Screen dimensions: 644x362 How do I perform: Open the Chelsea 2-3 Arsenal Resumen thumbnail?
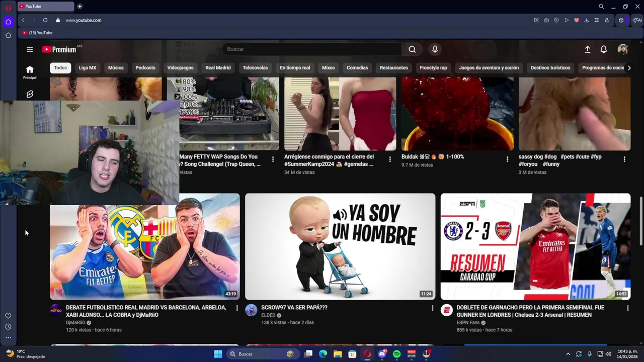pyautogui.click(x=535, y=246)
